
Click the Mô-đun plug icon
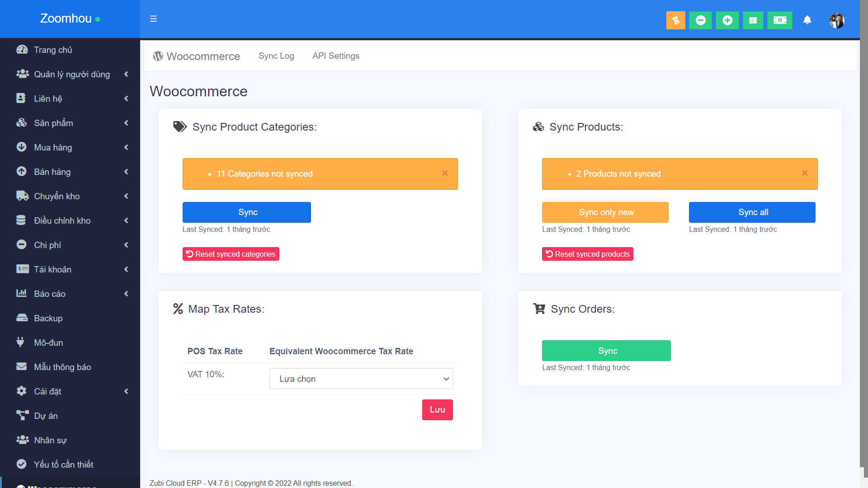tap(20, 343)
